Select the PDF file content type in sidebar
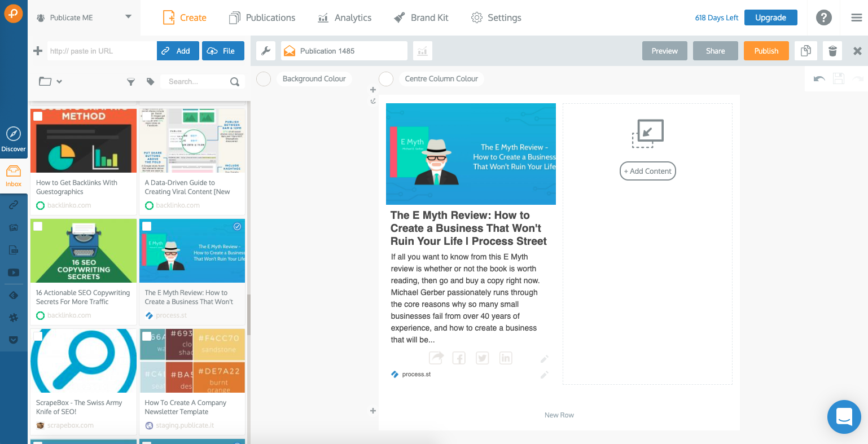This screenshot has height=444, width=868. 14,250
